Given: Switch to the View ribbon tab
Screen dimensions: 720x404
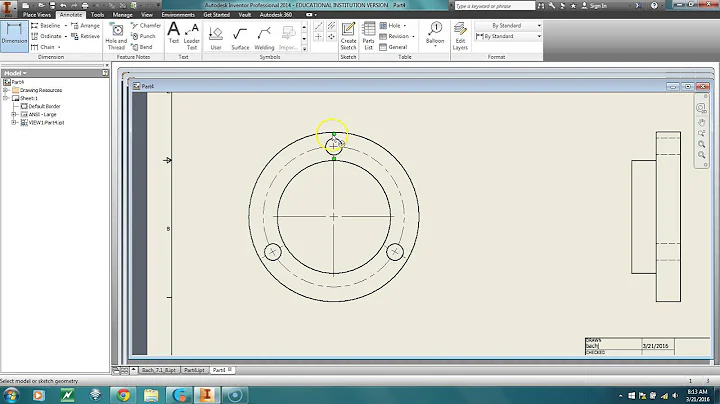Looking at the screenshot, I should click(x=147, y=15).
